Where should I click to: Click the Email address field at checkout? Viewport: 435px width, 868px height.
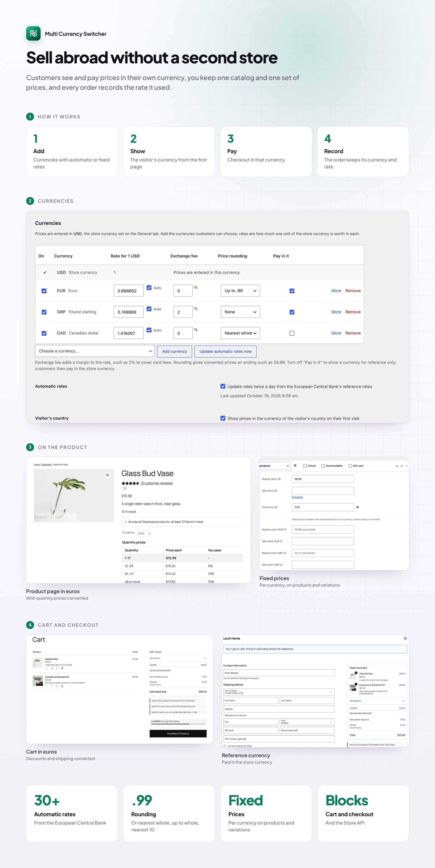279,673
